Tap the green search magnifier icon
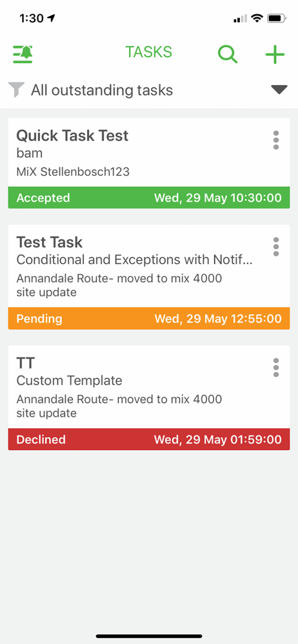 coord(228,54)
